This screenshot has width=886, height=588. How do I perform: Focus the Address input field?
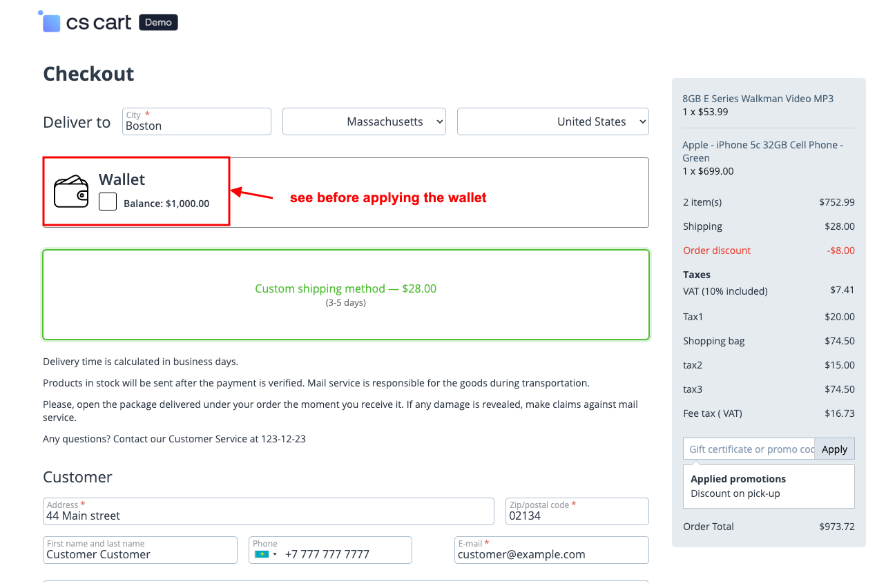pos(268,516)
